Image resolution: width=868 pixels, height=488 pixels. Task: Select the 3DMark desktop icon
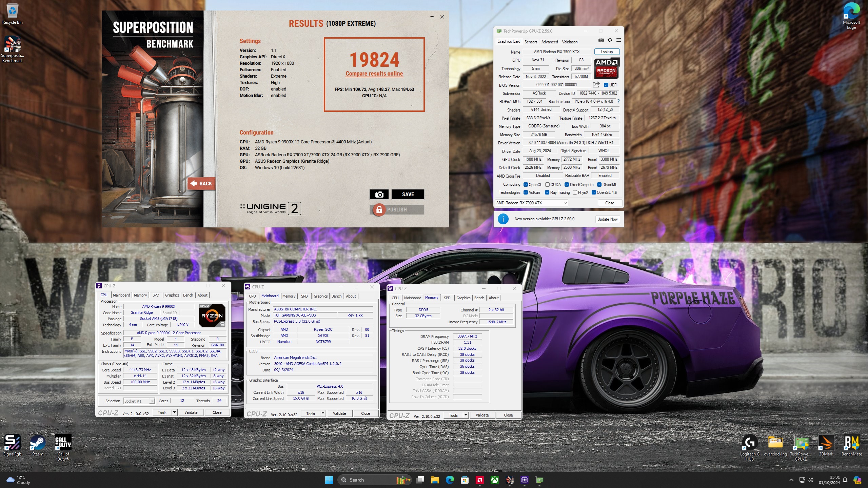click(826, 446)
